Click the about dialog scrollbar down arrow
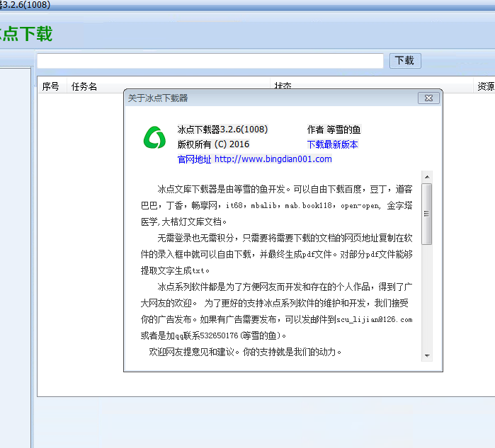Image resolution: width=495 pixels, height=448 pixels. 427,356
